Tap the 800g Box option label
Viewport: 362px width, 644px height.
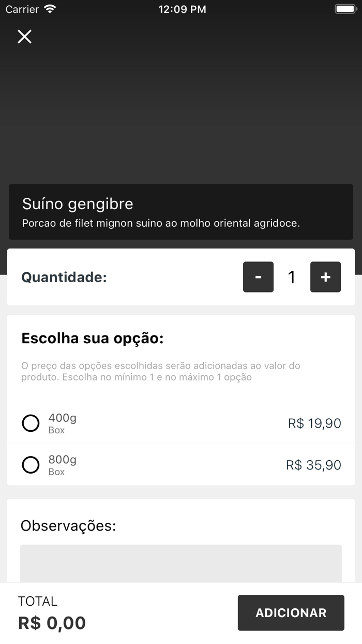coord(62,464)
